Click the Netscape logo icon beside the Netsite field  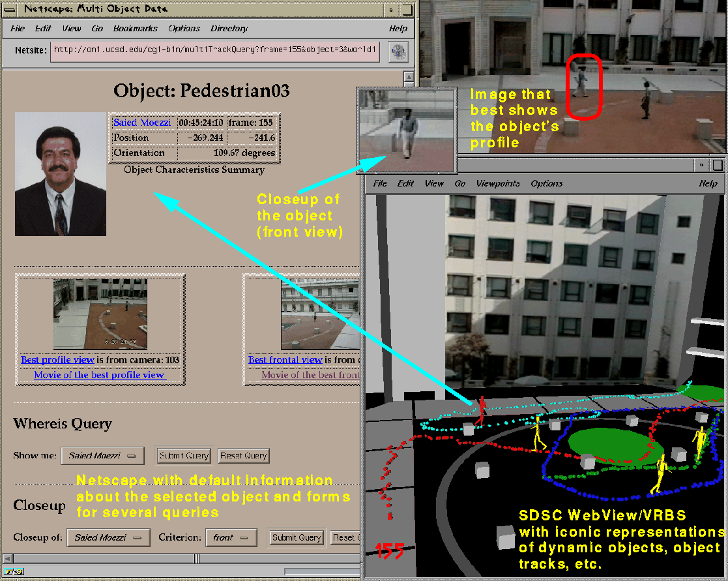[x=398, y=51]
